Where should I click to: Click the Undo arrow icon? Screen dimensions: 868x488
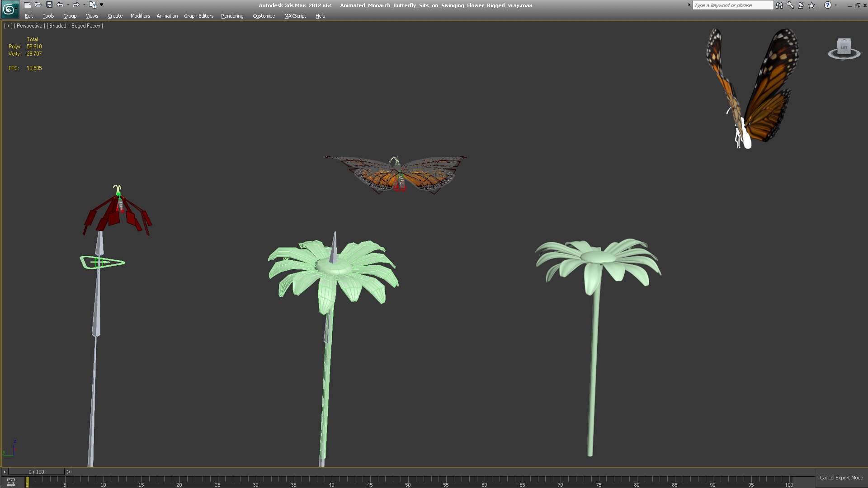pos(60,5)
